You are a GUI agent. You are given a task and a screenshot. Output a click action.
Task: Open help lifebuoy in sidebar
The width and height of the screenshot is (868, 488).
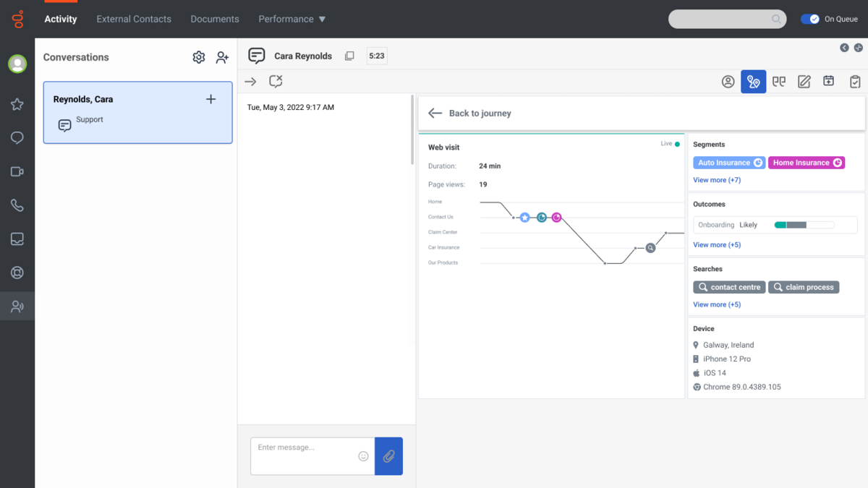[x=17, y=273]
